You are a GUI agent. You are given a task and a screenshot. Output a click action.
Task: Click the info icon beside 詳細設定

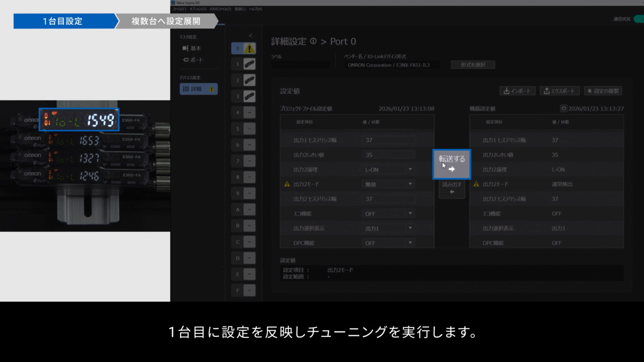point(313,41)
